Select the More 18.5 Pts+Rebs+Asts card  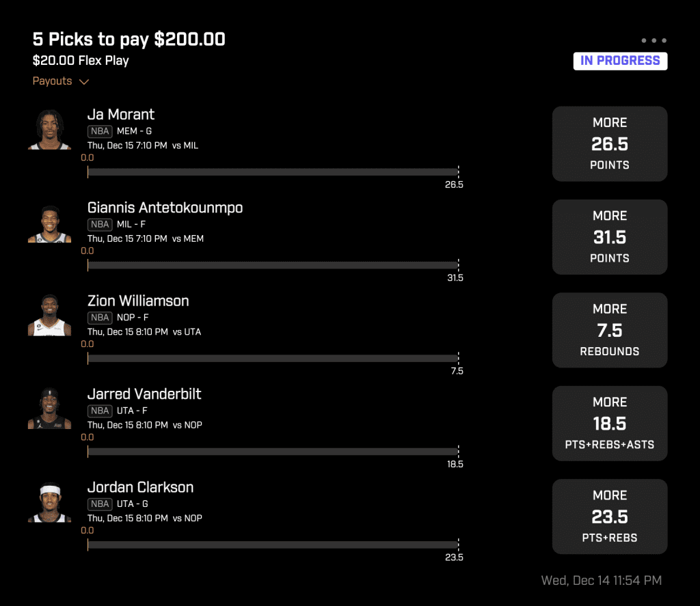click(x=609, y=424)
